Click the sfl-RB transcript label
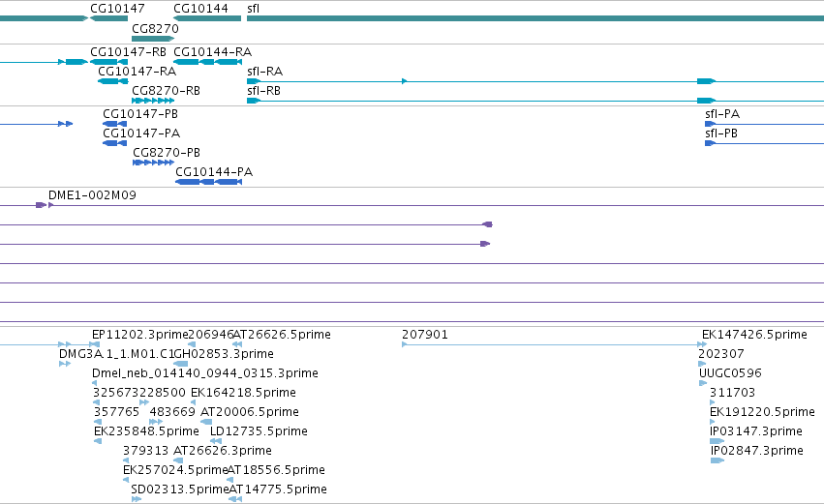The image size is (824, 504). point(263,91)
